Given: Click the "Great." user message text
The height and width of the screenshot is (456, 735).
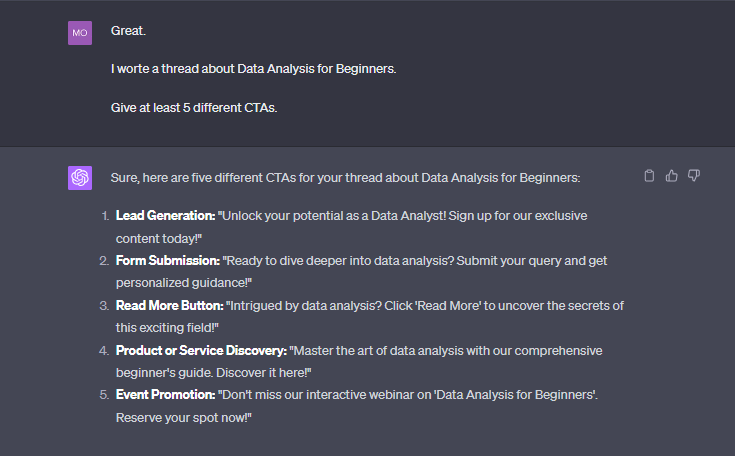Looking at the screenshot, I should coord(128,32).
